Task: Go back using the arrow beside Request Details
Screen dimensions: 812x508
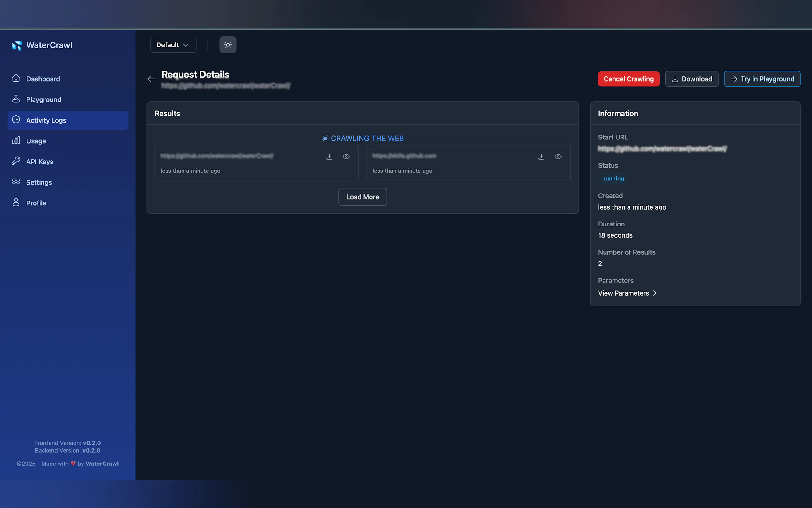Action: pos(151,79)
